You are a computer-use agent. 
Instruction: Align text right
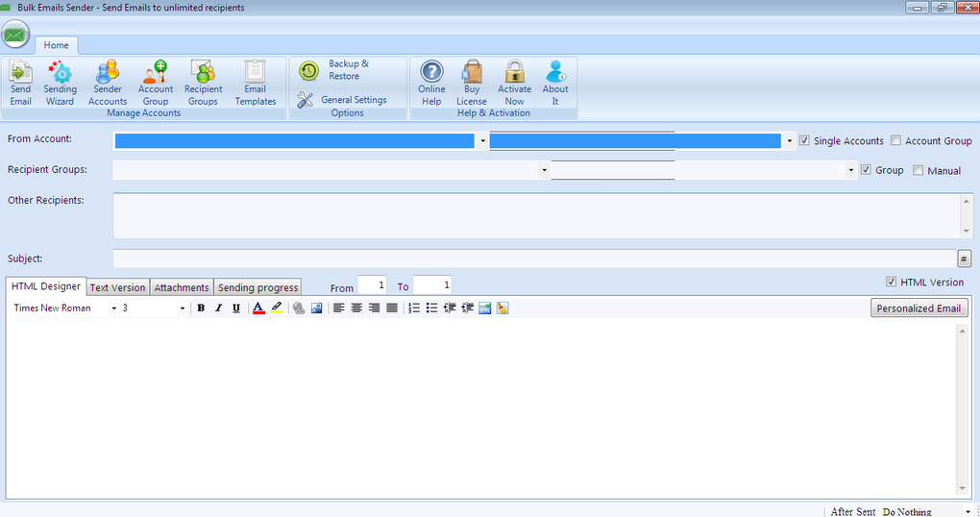pos(374,308)
